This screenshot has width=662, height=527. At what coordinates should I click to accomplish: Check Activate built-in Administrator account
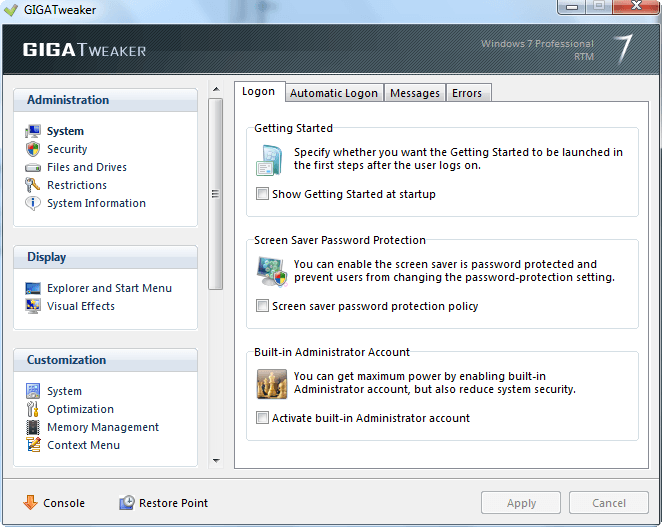coord(262,418)
